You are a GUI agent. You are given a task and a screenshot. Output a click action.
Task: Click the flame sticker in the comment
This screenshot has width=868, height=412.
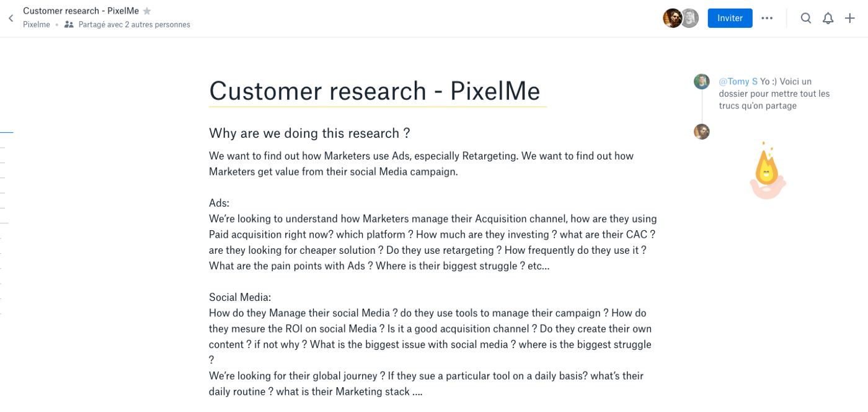pyautogui.click(x=768, y=171)
